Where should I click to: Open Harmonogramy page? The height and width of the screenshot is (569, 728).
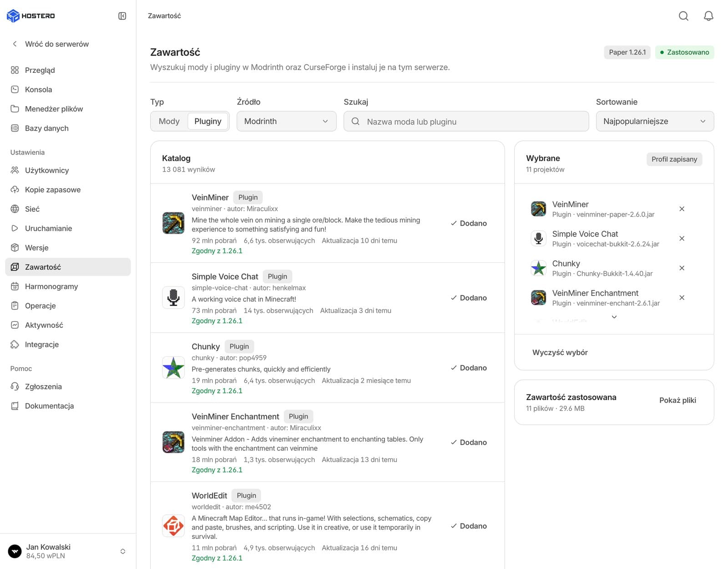tap(68, 286)
